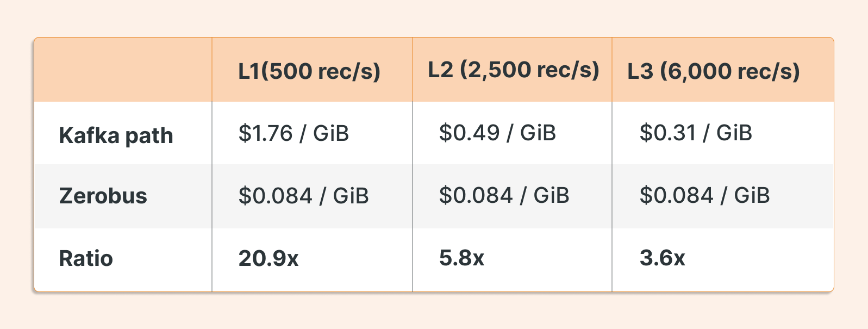The height and width of the screenshot is (329, 868).
Task: Click the 20.9x ratio value
Action: click(x=268, y=258)
